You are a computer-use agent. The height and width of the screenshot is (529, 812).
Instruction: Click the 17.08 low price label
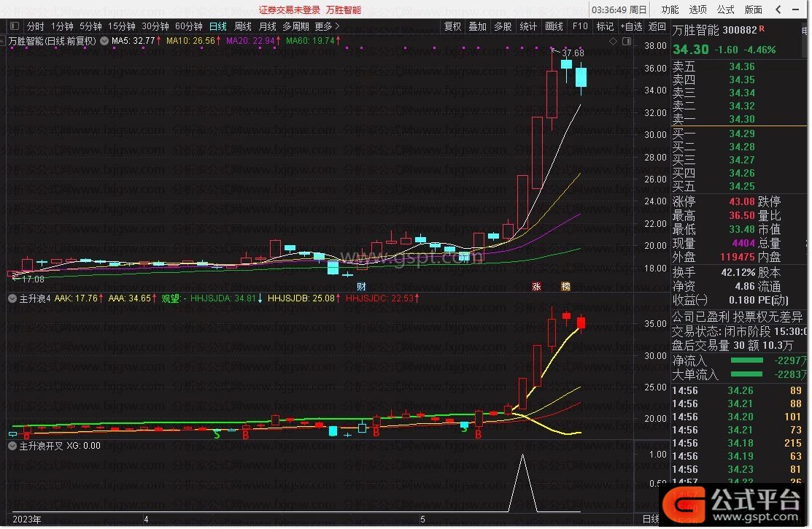tap(33, 279)
